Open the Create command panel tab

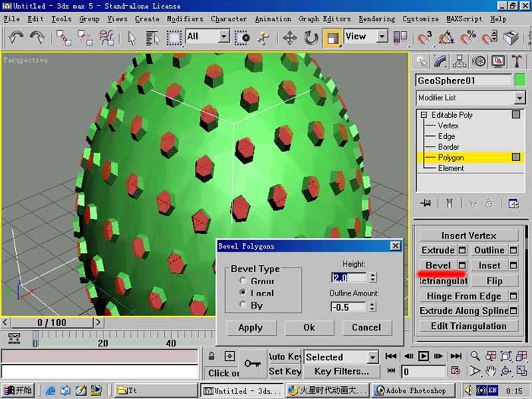[x=422, y=62]
